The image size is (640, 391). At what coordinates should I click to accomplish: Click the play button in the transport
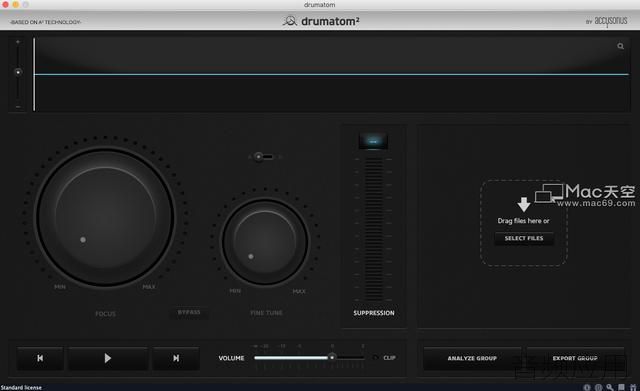[108, 358]
